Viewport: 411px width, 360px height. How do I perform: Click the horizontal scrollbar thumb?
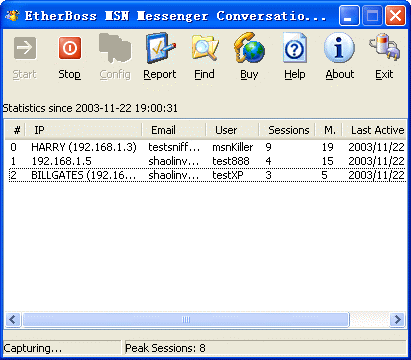186,320
